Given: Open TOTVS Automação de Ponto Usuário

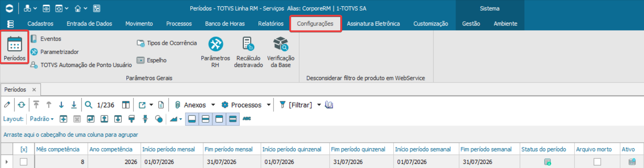Looking at the screenshot, I should click(x=81, y=65).
